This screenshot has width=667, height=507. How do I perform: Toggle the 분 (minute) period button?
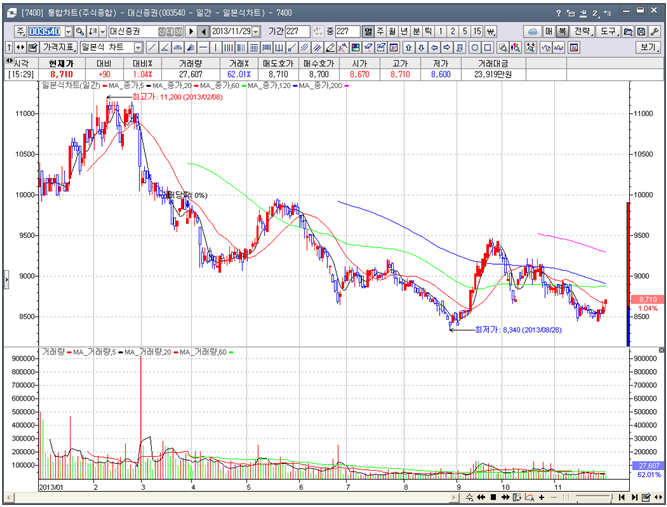point(416,31)
